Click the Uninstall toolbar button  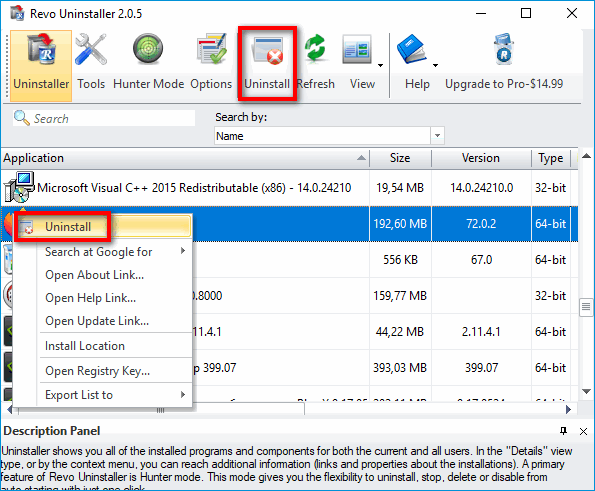coord(267,64)
